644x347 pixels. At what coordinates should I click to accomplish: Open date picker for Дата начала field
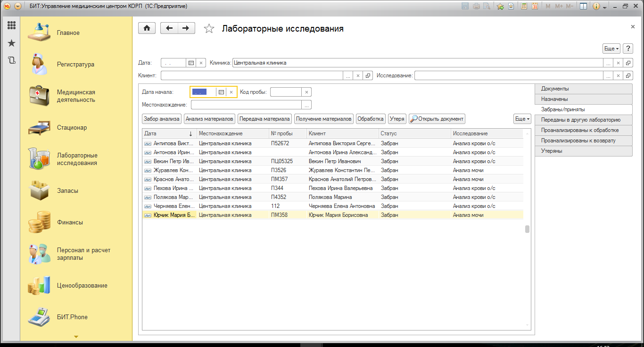coord(221,92)
